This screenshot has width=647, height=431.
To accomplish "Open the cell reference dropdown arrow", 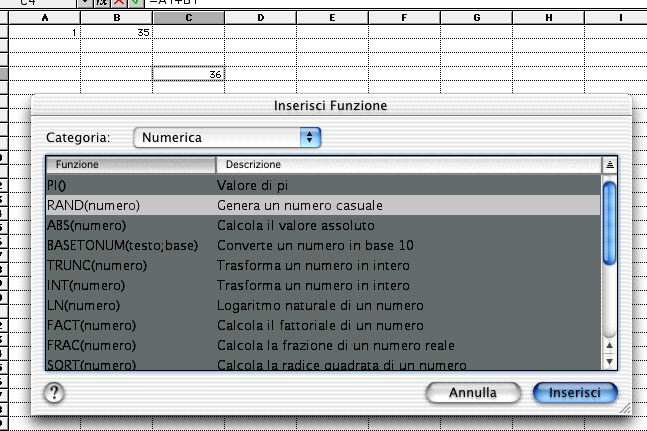I will [85, 4].
